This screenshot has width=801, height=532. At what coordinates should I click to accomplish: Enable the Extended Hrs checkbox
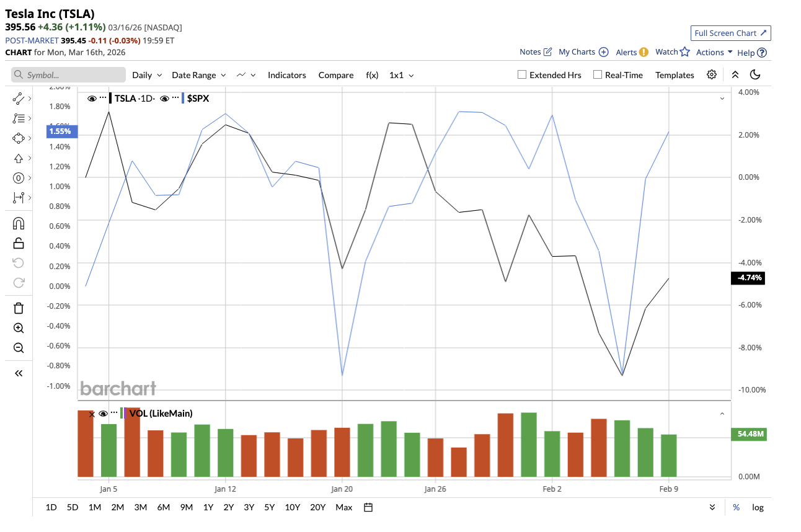pyautogui.click(x=523, y=75)
